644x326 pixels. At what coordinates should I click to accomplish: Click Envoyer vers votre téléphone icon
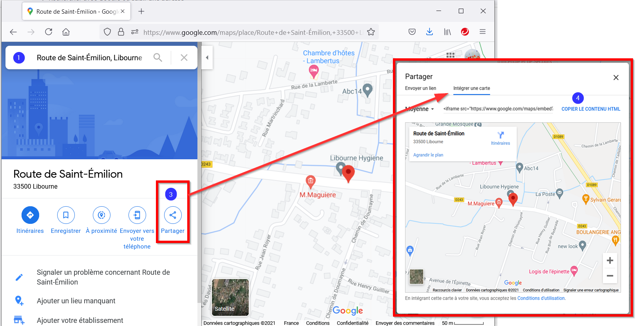[x=137, y=215]
